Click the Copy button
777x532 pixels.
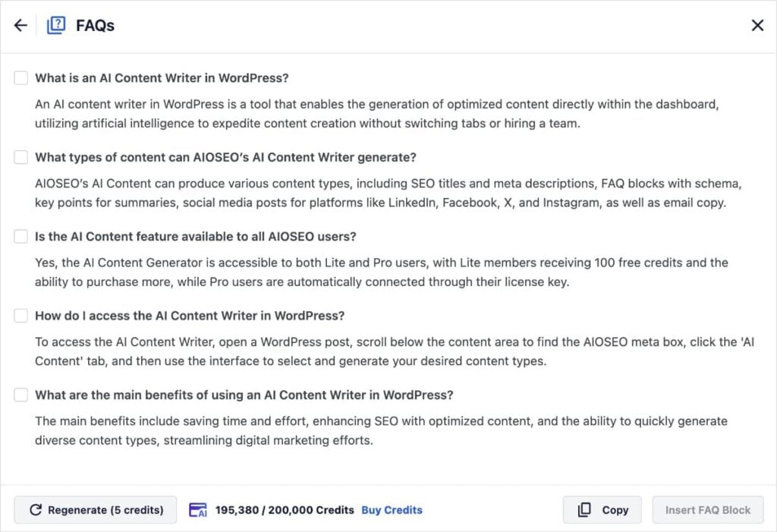click(x=602, y=510)
